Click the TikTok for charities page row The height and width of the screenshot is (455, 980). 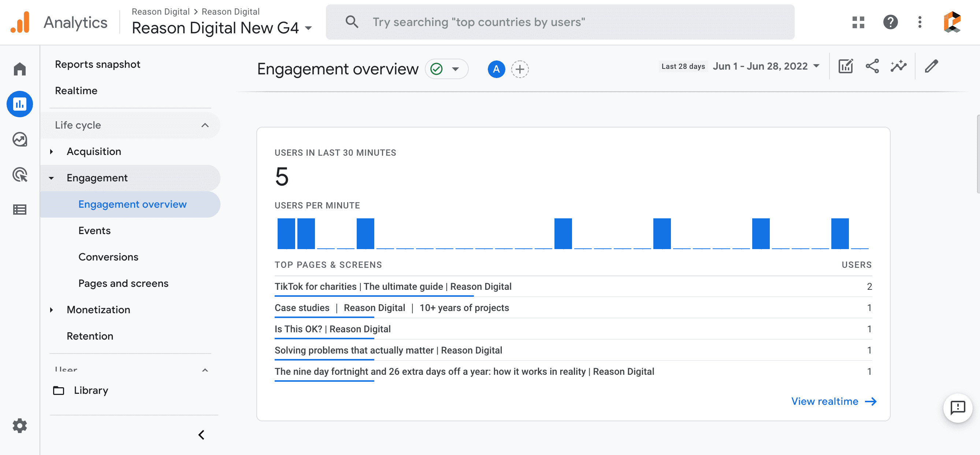coord(573,286)
